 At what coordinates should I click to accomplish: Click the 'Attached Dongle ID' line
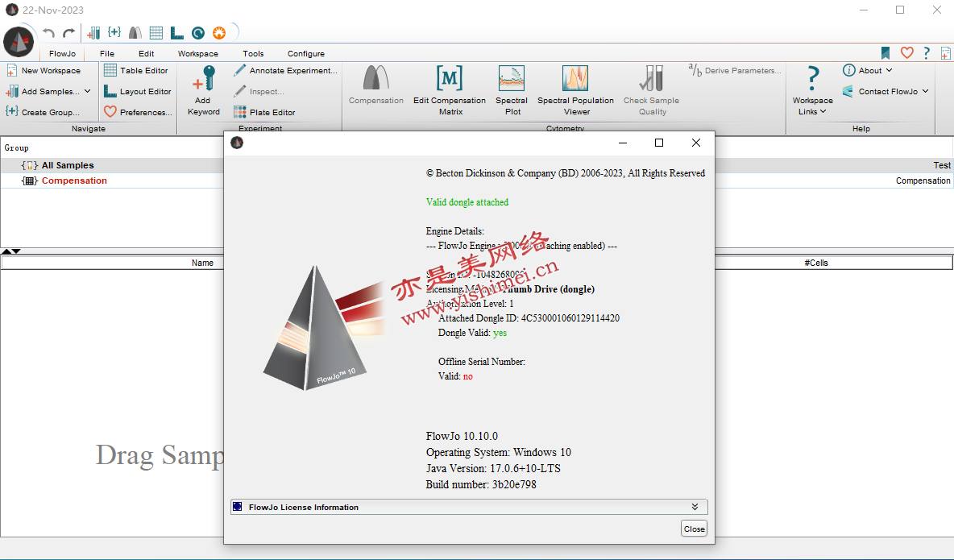click(529, 318)
